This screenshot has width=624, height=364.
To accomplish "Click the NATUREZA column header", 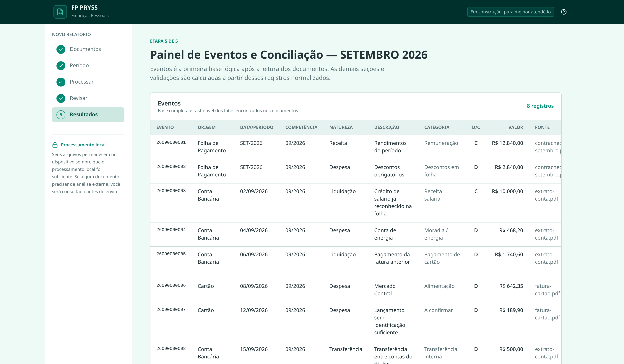I will (341, 127).
